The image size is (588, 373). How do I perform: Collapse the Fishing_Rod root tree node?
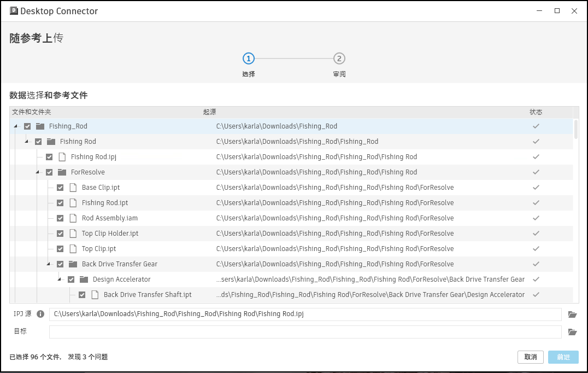[x=16, y=126]
